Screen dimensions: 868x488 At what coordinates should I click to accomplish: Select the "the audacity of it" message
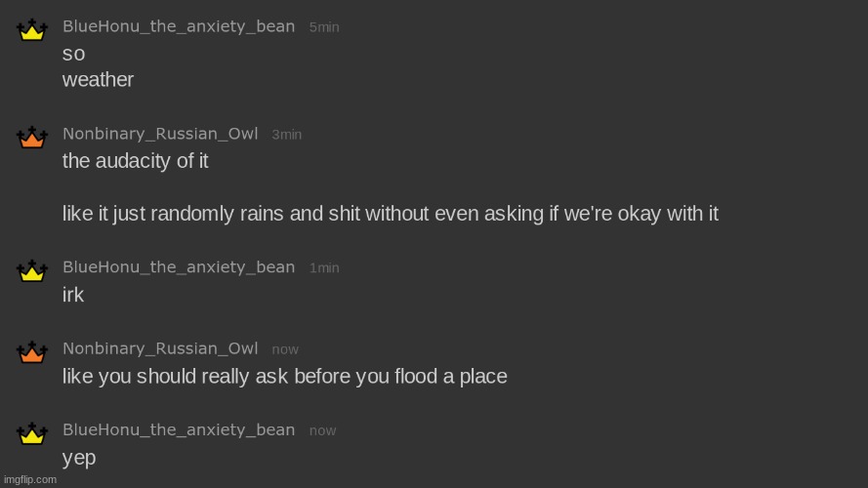(x=135, y=161)
